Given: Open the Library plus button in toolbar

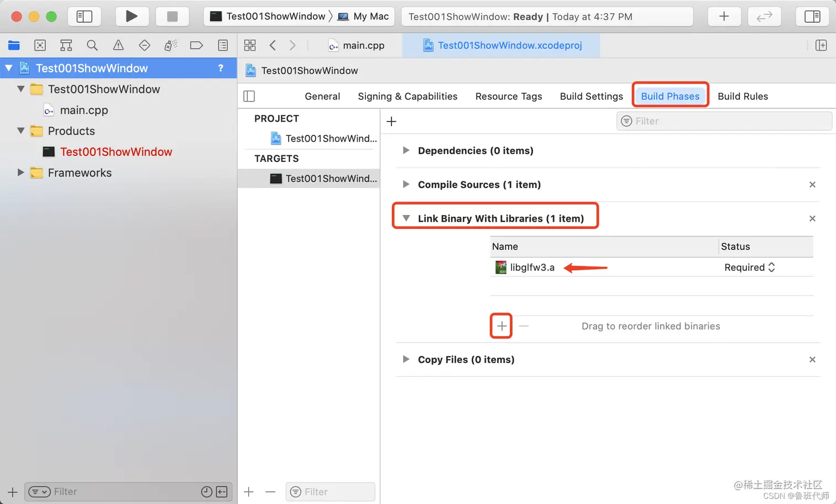Looking at the screenshot, I should pos(724,17).
